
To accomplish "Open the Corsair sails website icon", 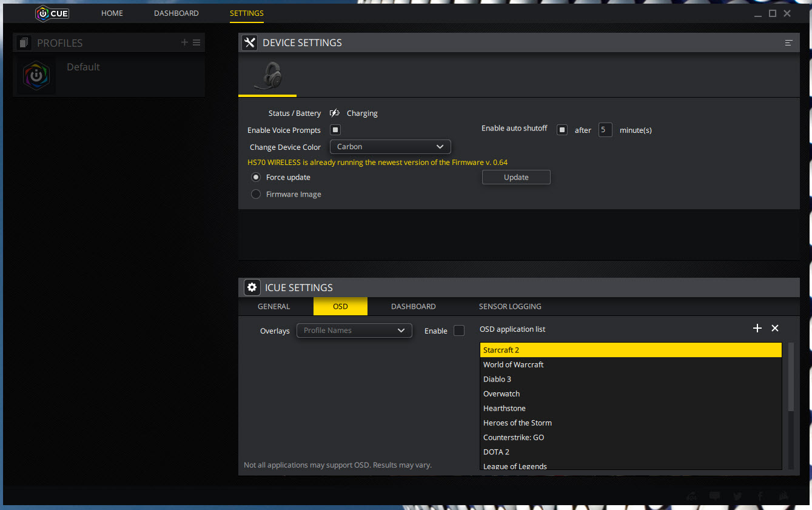I will point(783,496).
